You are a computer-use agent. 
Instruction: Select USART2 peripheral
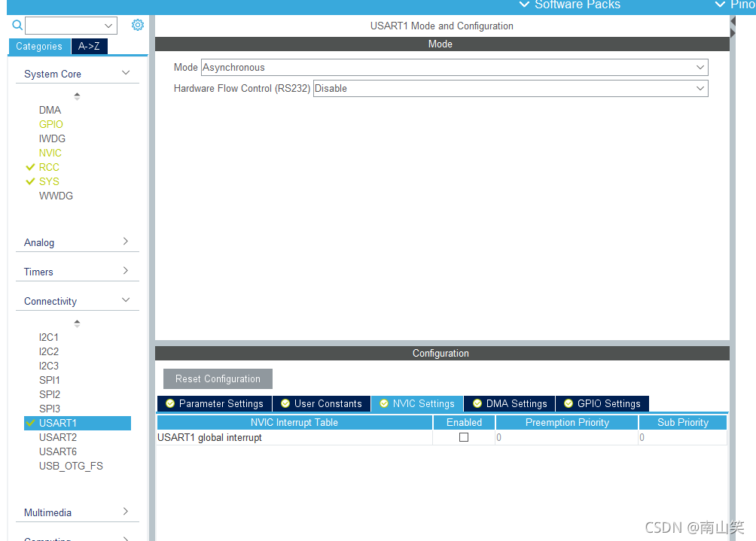pyautogui.click(x=58, y=437)
